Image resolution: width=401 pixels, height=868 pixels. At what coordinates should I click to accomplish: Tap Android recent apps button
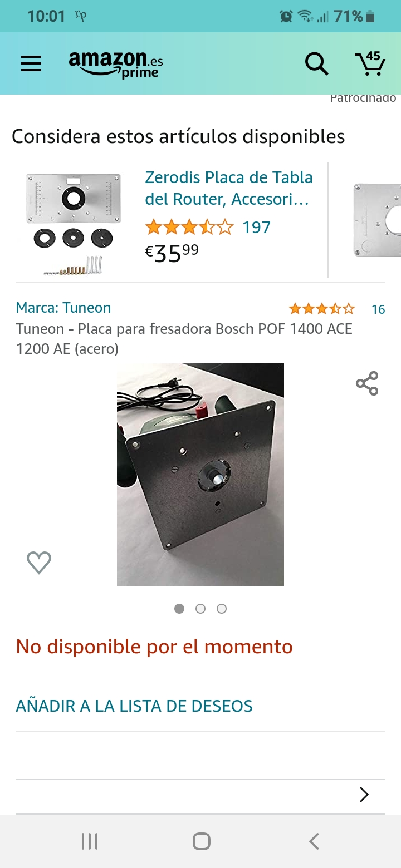coord(90,841)
